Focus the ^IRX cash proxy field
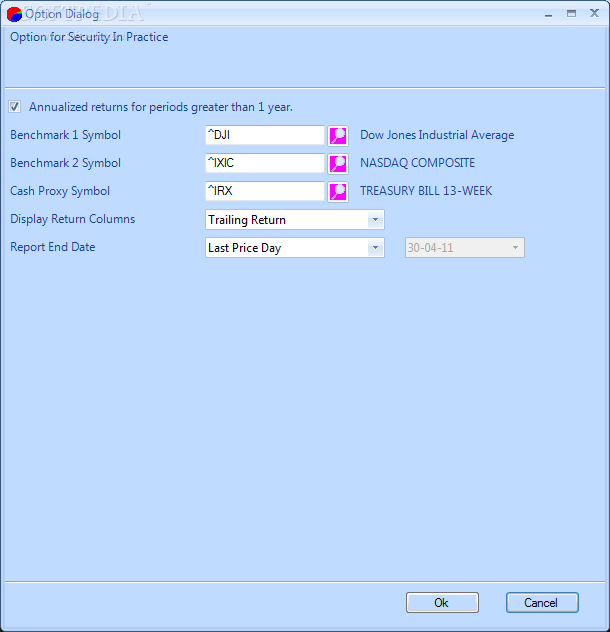Screen dimensions: 610x632 coord(264,191)
